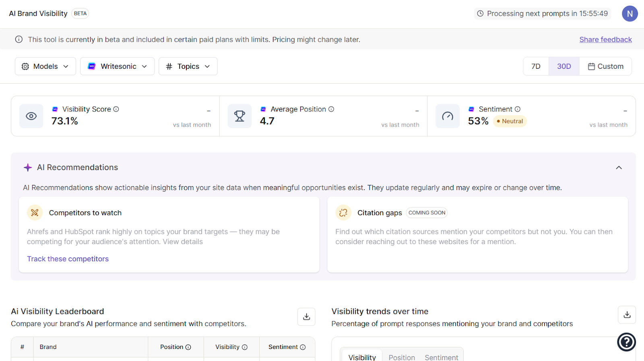
Task: Click the BETA badge next to title
Action: click(x=80, y=13)
